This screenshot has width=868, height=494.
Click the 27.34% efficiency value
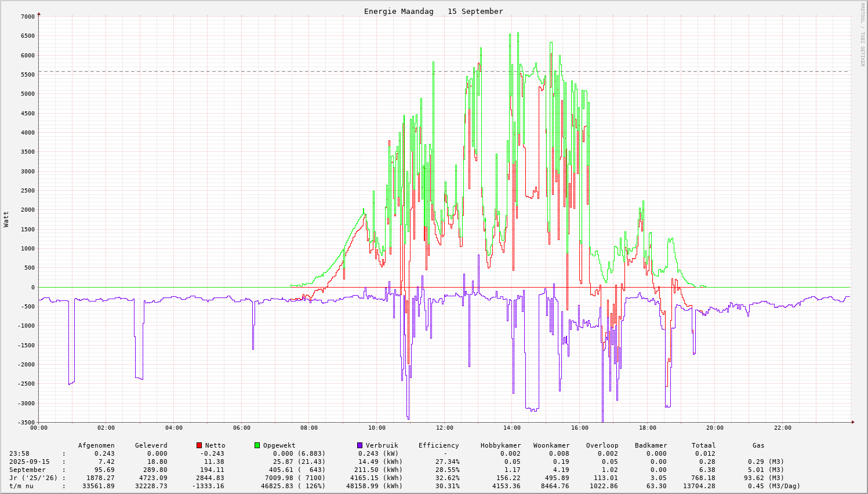447,462
